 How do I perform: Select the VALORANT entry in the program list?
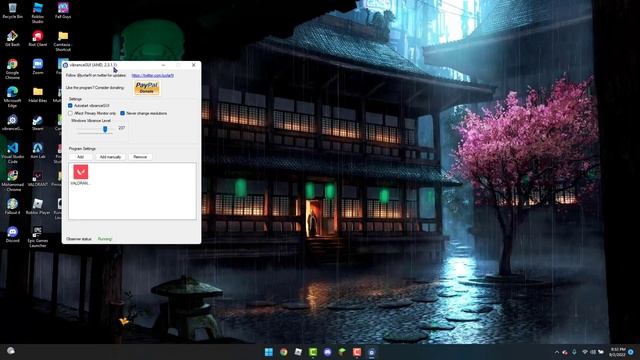tap(80, 175)
